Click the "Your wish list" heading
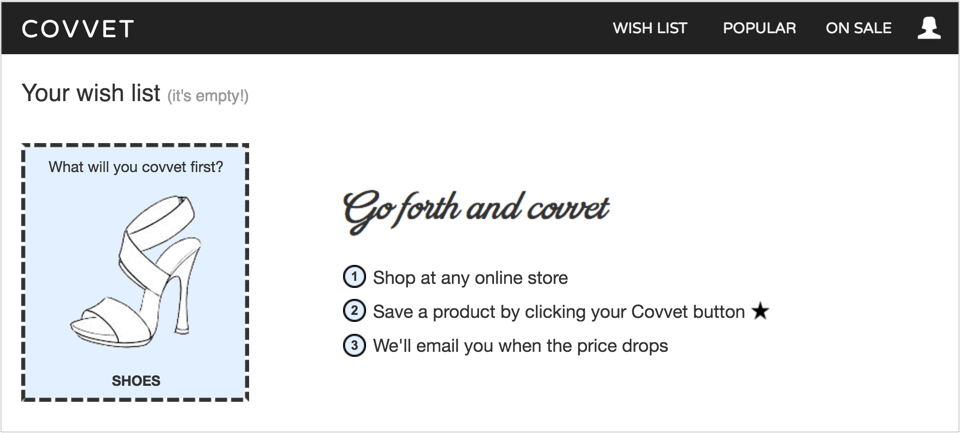 (x=91, y=93)
